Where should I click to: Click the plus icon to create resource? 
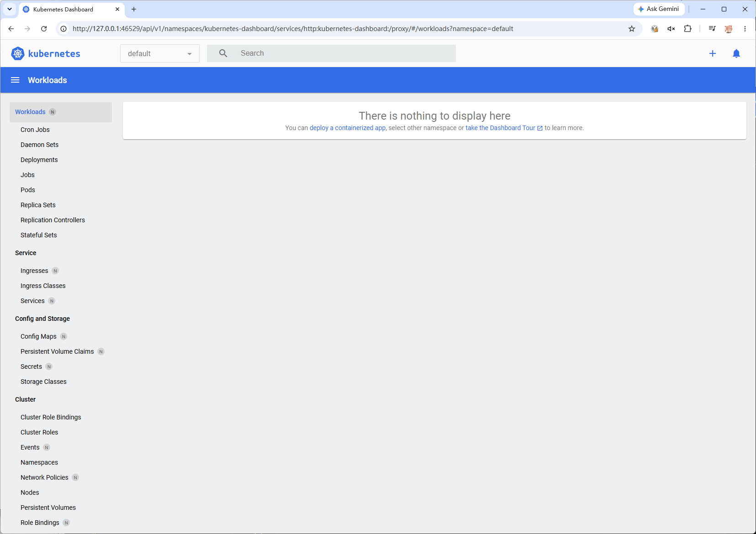click(713, 53)
